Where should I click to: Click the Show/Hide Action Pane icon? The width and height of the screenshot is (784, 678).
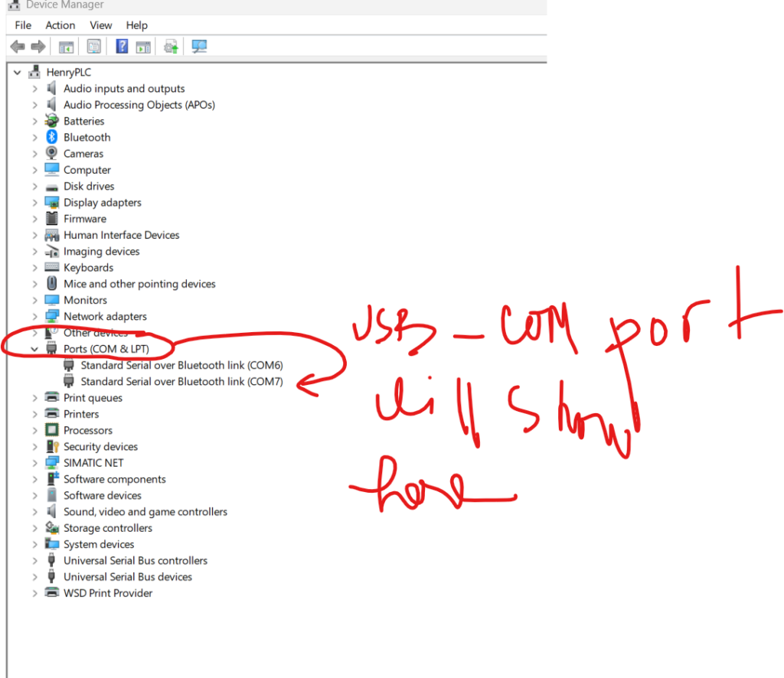(x=143, y=47)
